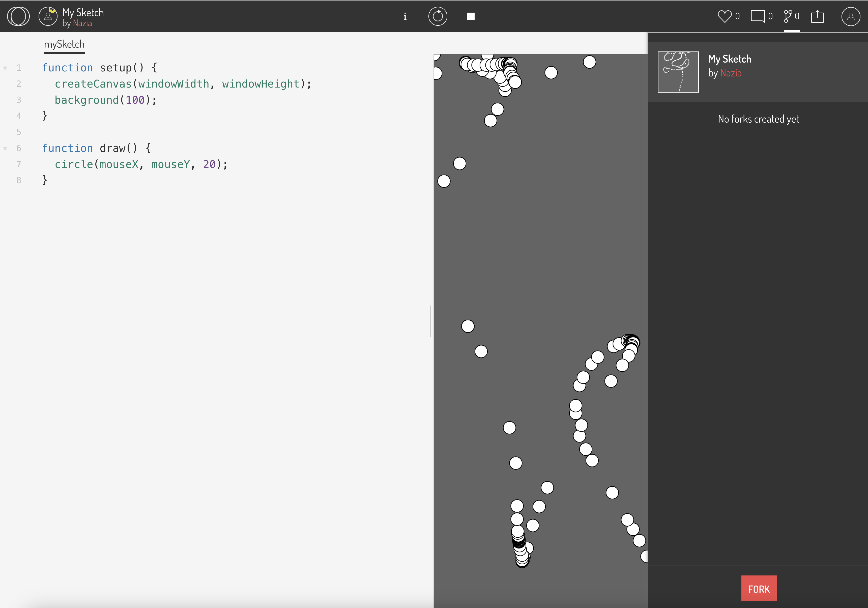868x608 pixels.
Task: Click Nazia's avatar next to the title
Action: tap(48, 16)
